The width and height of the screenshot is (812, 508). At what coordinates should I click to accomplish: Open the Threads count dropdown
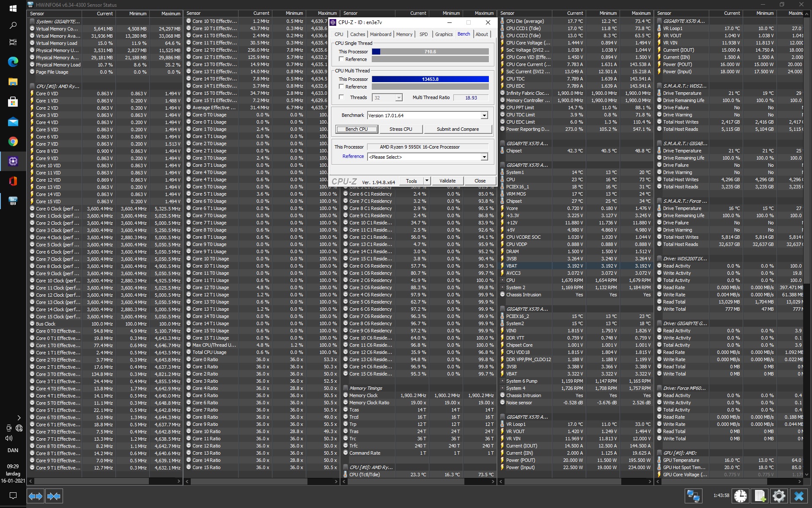398,98
